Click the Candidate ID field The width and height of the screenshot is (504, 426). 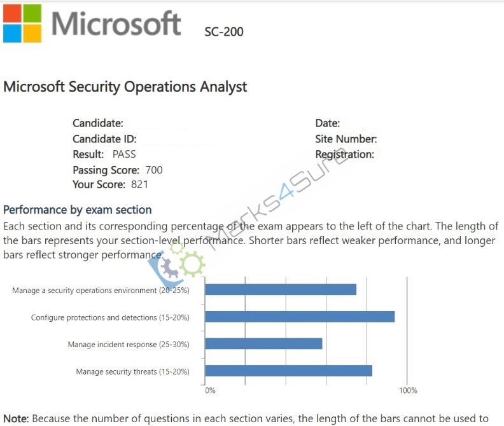pyautogui.click(x=105, y=139)
